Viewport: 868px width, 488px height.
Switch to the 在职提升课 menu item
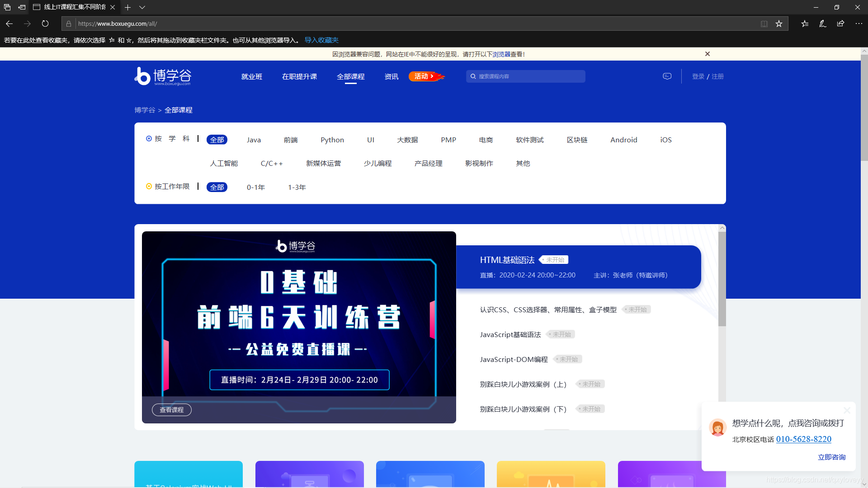pyautogui.click(x=299, y=76)
